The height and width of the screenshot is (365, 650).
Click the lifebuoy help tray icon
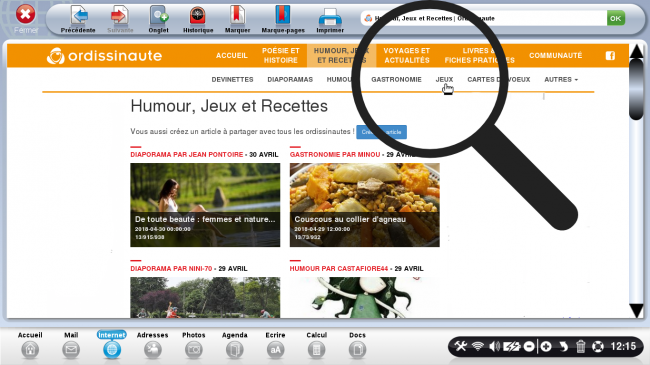(598, 346)
